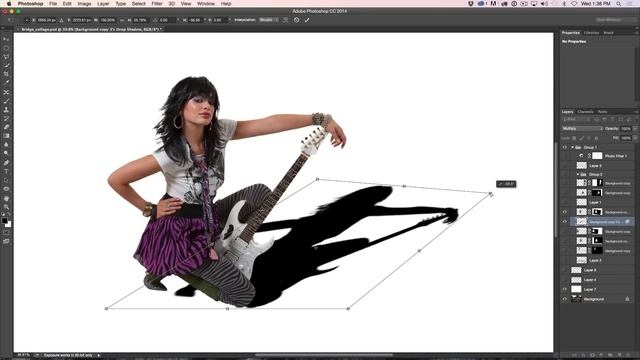Switch to the Paths tab
The width and height of the screenshot is (640, 360).
click(602, 112)
